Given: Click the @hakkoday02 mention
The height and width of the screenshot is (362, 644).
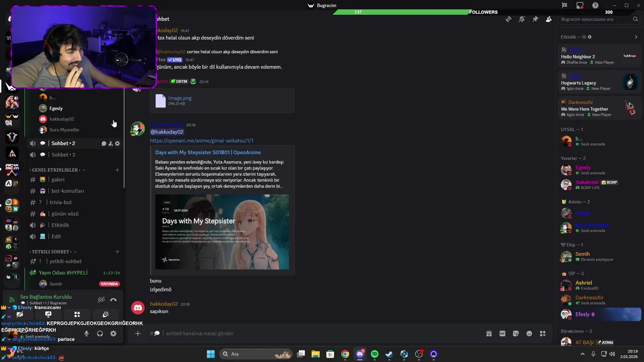Looking at the screenshot, I should tap(167, 132).
